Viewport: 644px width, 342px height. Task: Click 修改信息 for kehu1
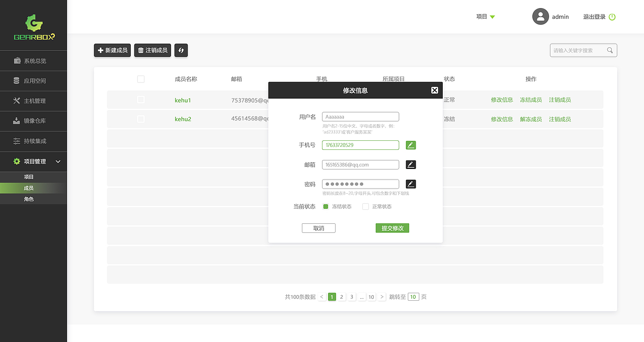click(x=502, y=100)
